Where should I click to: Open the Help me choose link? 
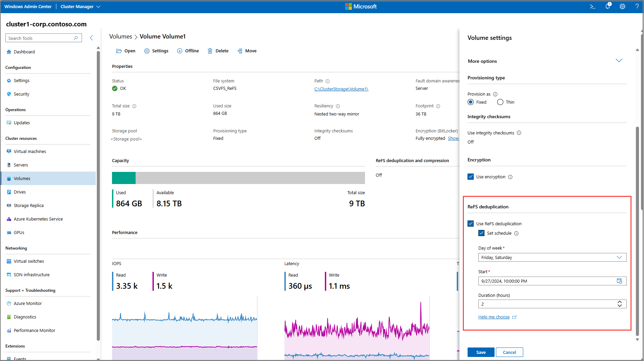(x=494, y=317)
